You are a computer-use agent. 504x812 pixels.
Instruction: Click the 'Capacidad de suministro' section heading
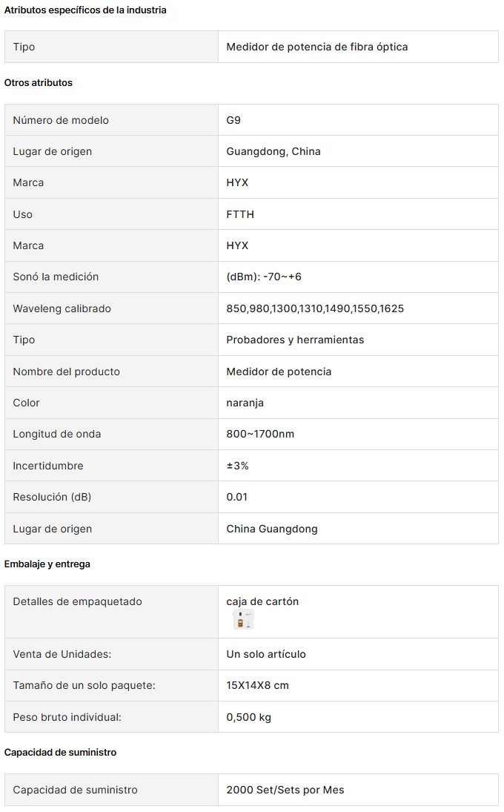coord(60,753)
